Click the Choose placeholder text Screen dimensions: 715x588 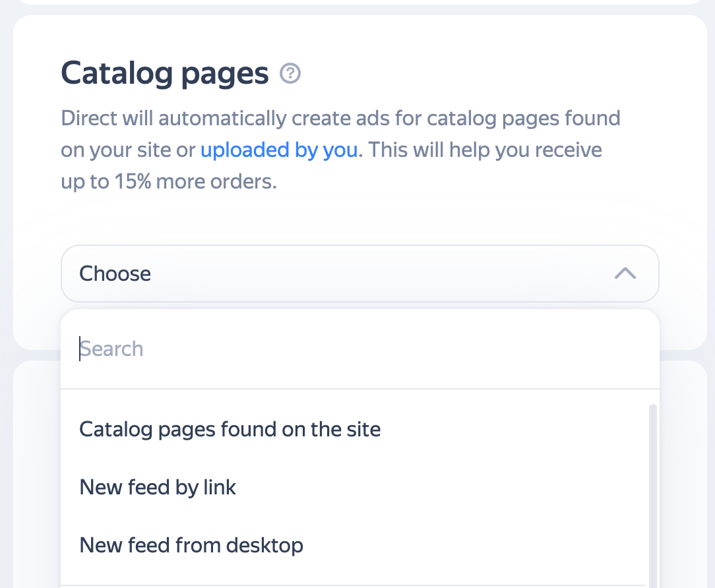[115, 274]
